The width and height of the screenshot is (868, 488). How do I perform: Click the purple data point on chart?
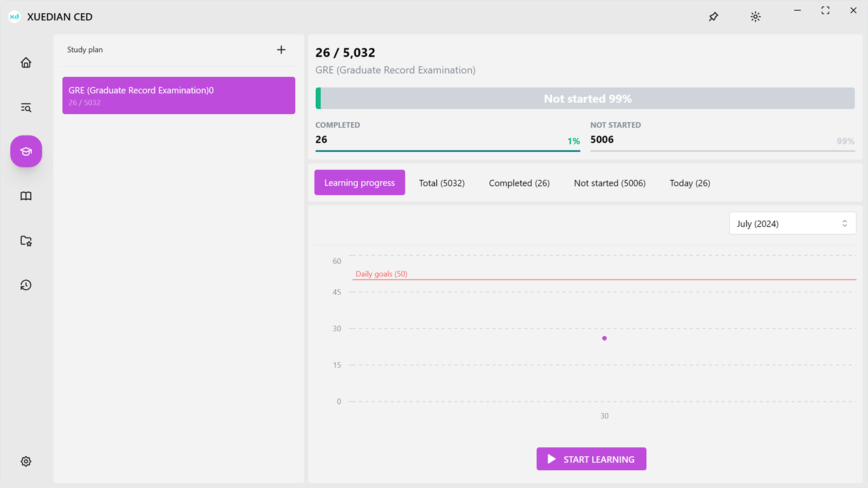[x=604, y=338]
